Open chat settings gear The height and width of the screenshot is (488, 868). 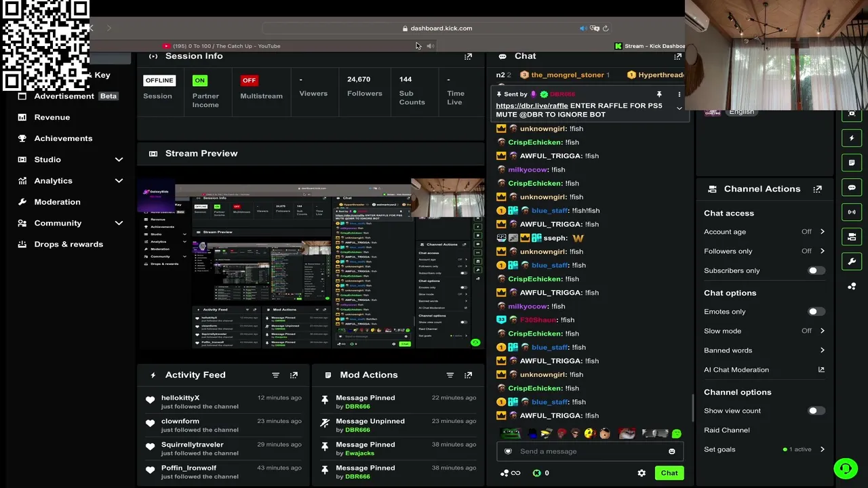point(642,473)
